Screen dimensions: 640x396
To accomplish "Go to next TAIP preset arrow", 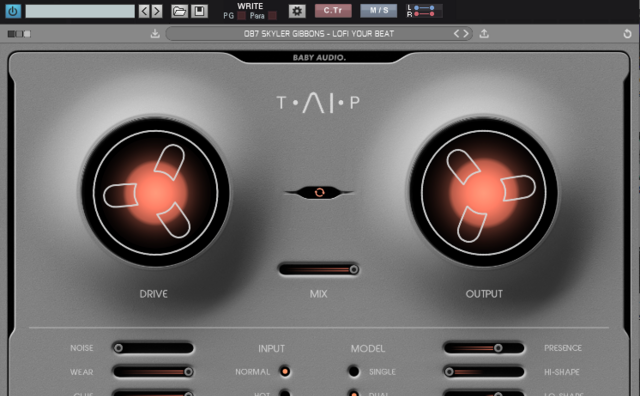I will click(466, 33).
